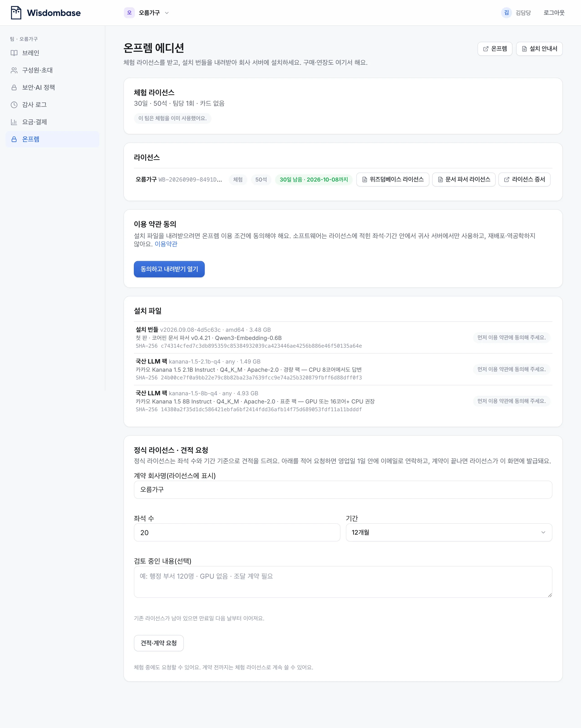Open 보안·AI 정책 sidebar item

click(52, 87)
